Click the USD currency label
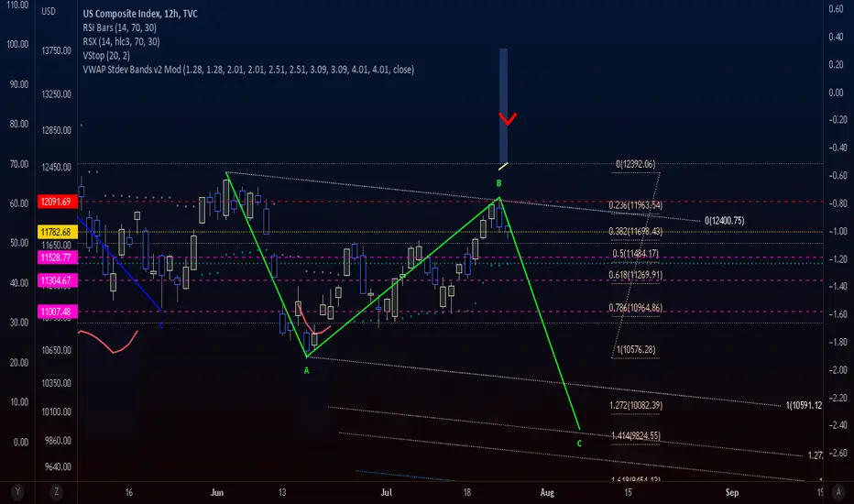This screenshot has height=504, width=854. (49, 11)
